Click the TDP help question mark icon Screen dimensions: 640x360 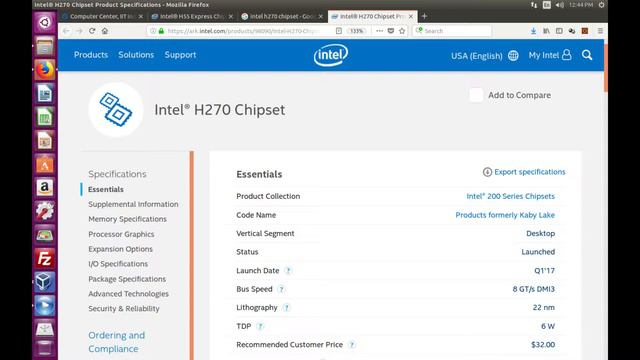point(260,326)
